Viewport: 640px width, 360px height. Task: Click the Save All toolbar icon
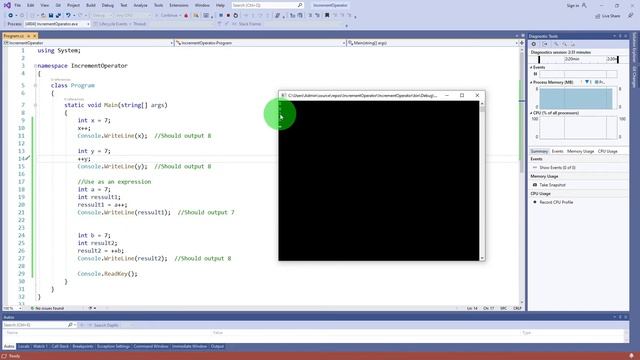point(58,16)
